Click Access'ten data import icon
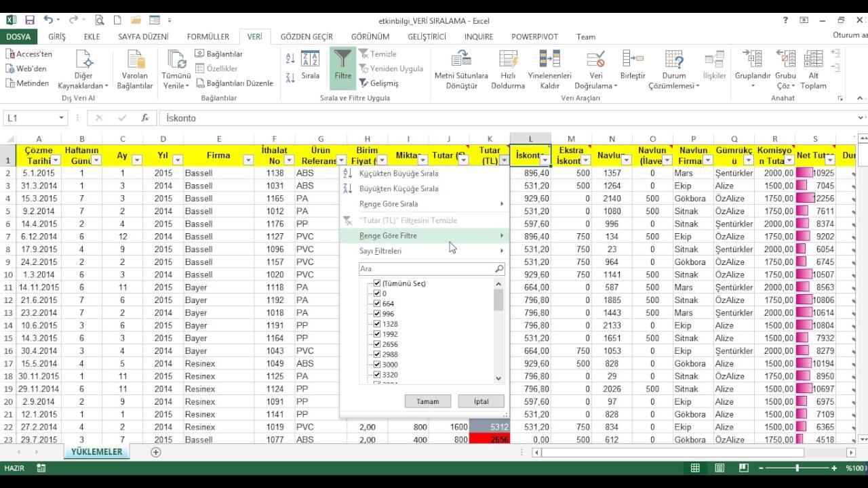Screen dimensions: 868x488 [11, 54]
